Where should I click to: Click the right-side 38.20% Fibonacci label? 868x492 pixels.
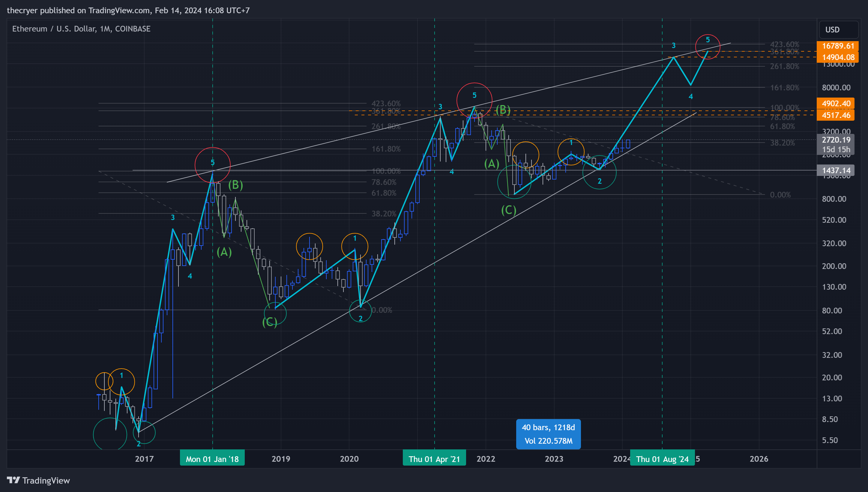click(x=782, y=143)
